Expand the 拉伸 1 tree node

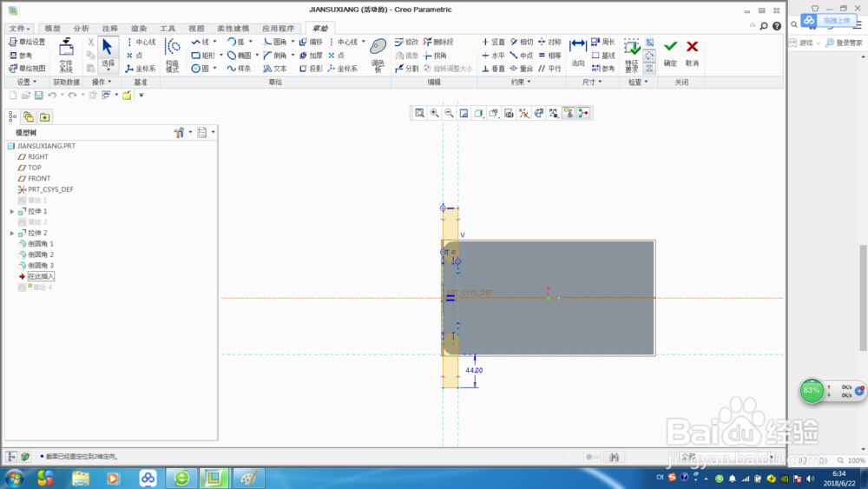pos(12,212)
